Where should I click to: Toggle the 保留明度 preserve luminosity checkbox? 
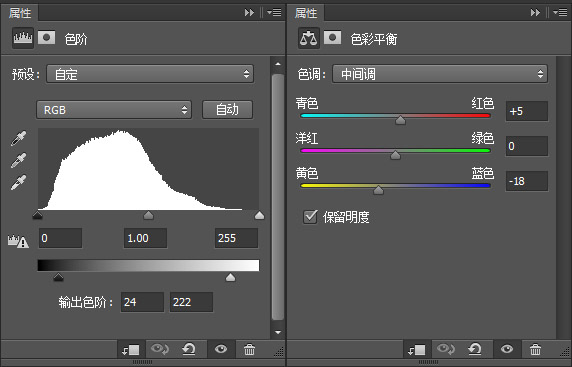(310, 217)
